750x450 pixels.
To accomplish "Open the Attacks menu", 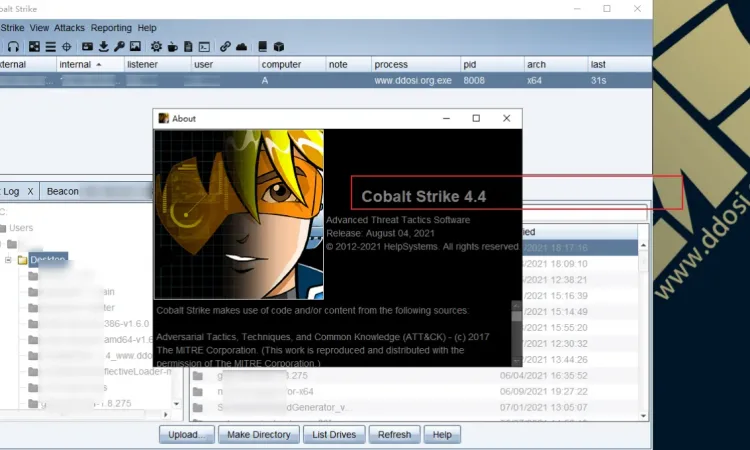I will [69, 28].
